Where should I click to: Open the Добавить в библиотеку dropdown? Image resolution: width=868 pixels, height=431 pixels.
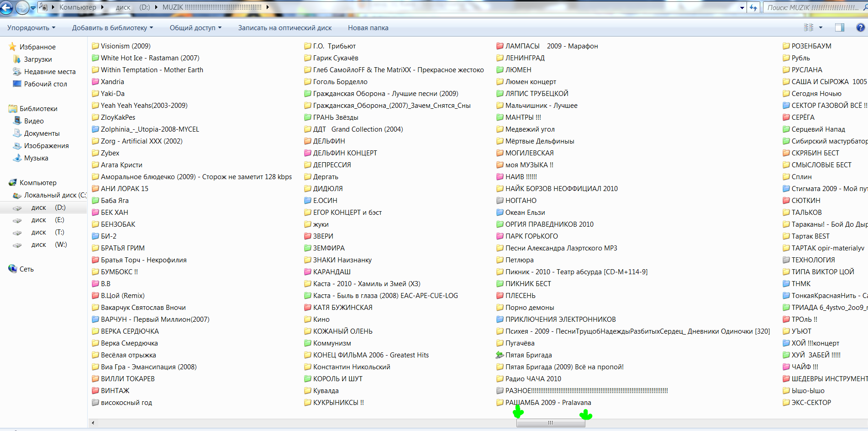pyautogui.click(x=112, y=27)
